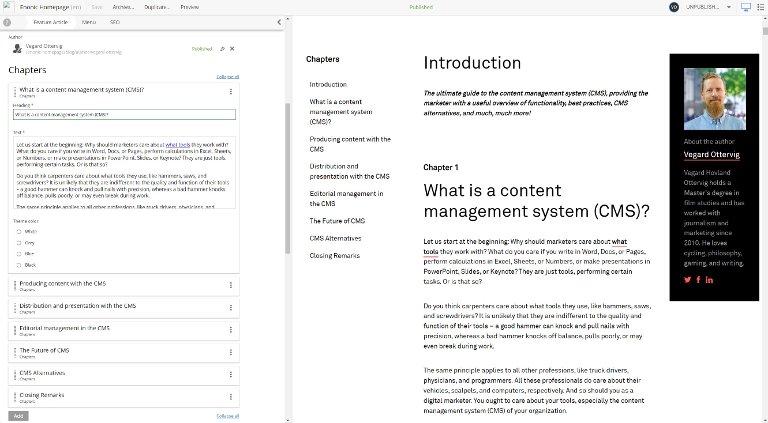The height and width of the screenshot is (423, 768).
Task: Select the Grey theme color option
Action: pos(19,243)
